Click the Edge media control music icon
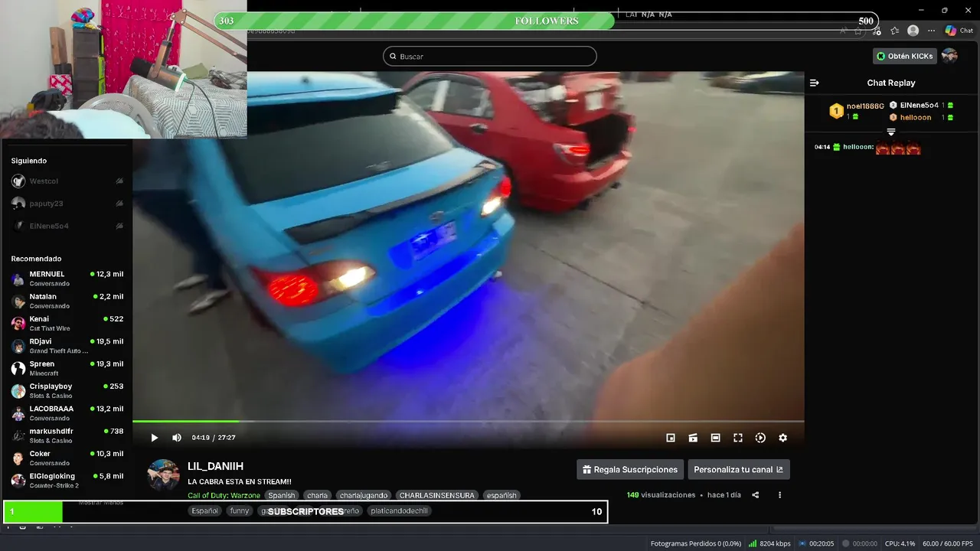This screenshot has height=551, width=980. [x=876, y=31]
